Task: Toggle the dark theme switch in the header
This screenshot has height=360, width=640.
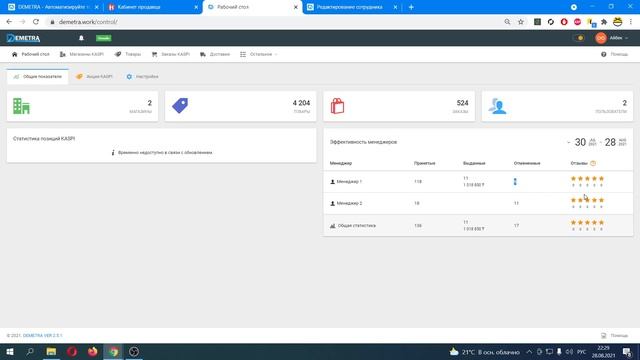Action: coord(579,38)
